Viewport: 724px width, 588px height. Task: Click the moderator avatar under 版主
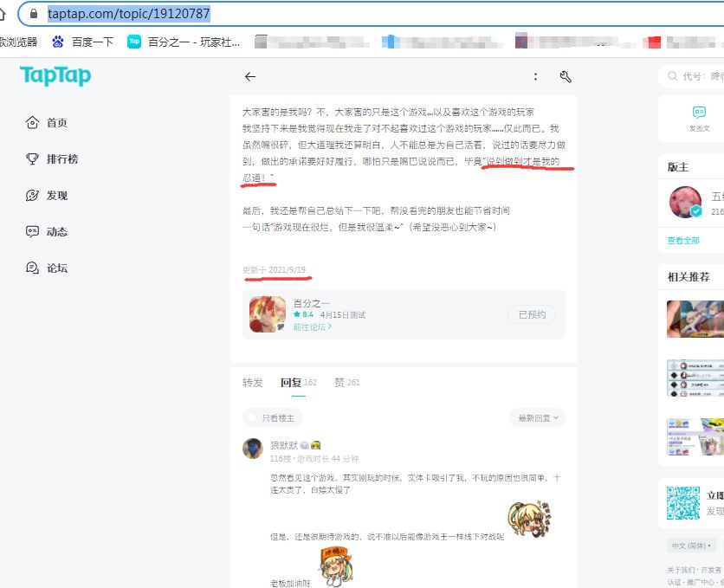point(685,202)
